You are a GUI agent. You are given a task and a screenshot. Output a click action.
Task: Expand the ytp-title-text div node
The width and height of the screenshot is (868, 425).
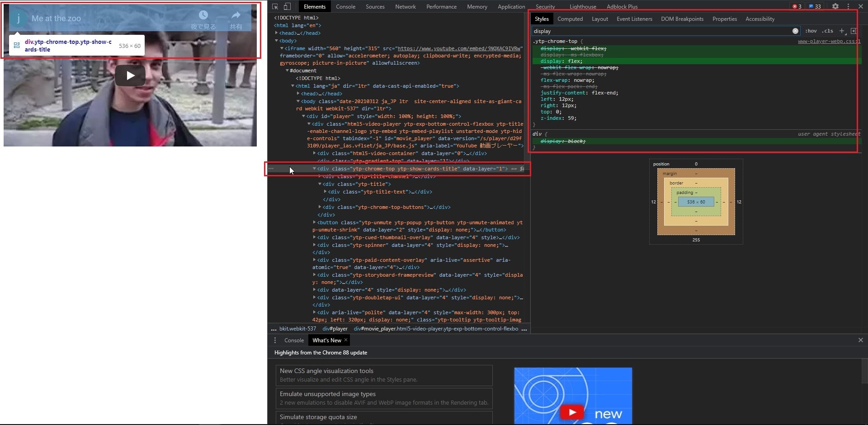click(x=325, y=192)
